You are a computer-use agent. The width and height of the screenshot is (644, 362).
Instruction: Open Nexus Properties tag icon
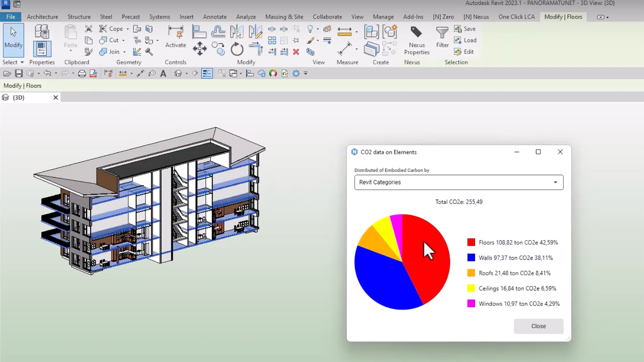(416, 32)
